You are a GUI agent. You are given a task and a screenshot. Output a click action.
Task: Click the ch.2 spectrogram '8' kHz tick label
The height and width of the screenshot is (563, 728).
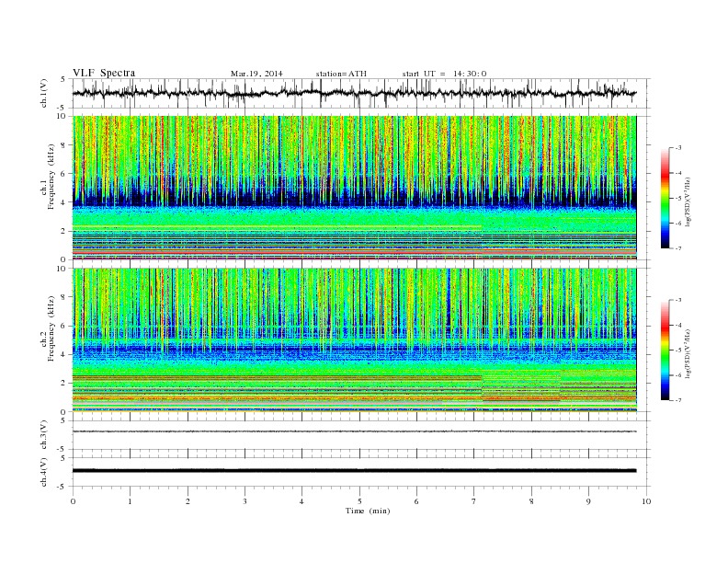tap(64, 297)
